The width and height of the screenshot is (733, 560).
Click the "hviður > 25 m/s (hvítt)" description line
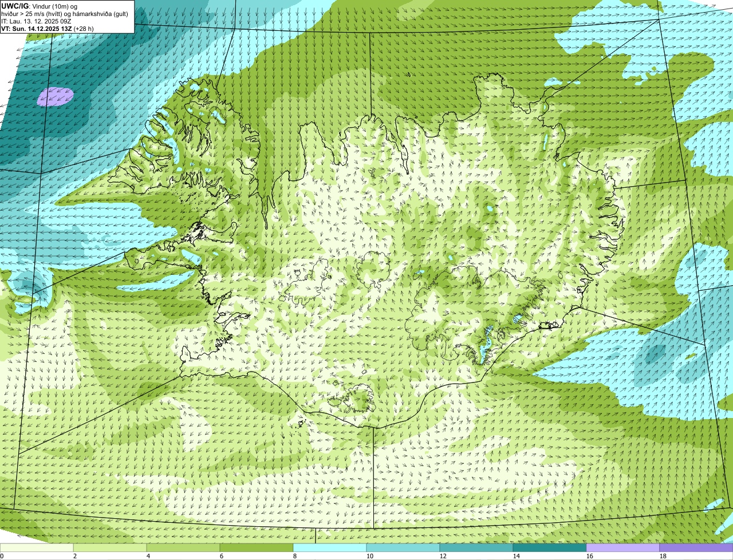[65, 13]
